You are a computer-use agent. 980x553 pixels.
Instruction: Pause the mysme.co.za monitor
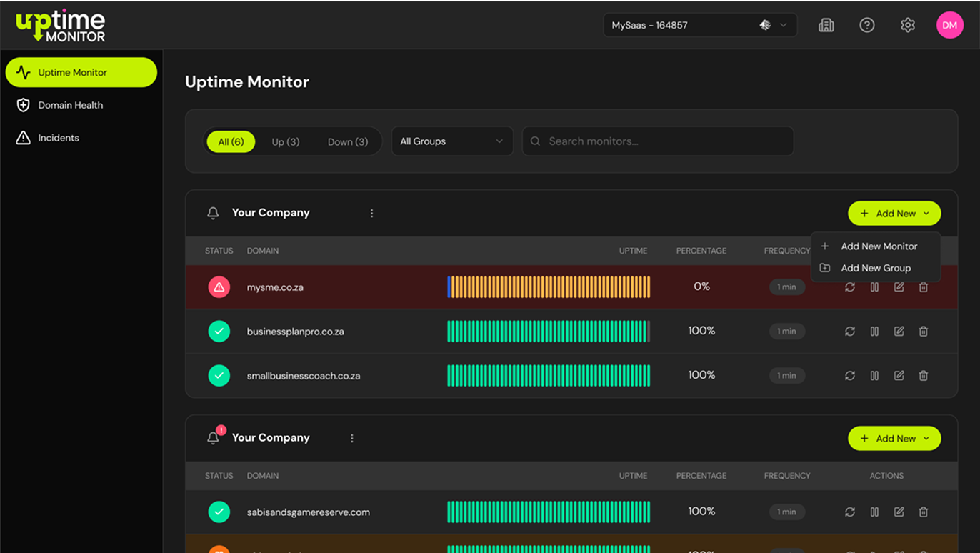click(x=874, y=287)
